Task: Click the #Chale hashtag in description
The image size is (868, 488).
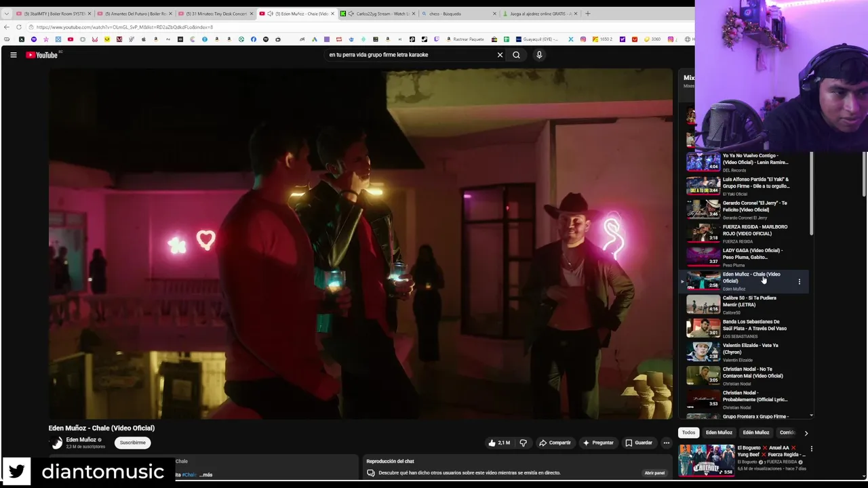Action: pyautogui.click(x=189, y=474)
